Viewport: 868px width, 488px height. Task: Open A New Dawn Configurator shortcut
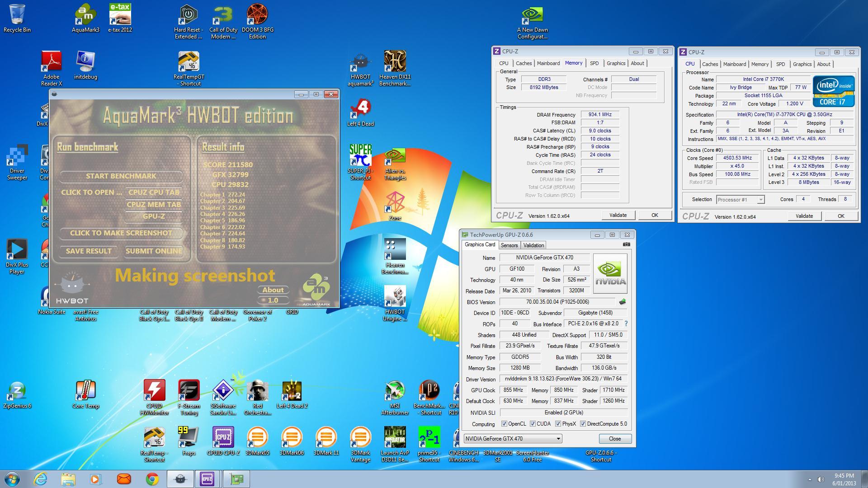[532, 22]
